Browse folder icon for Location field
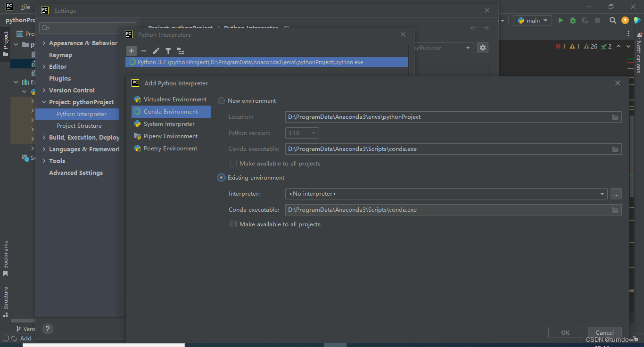The width and height of the screenshot is (644, 347). (x=615, y=117)
